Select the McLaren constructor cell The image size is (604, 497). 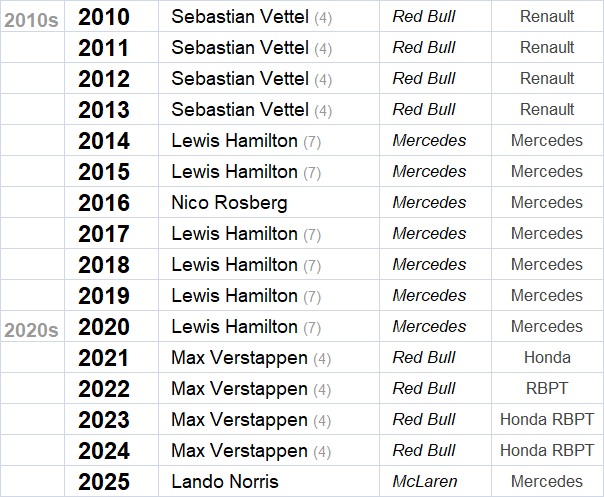[x=425, y=482]
